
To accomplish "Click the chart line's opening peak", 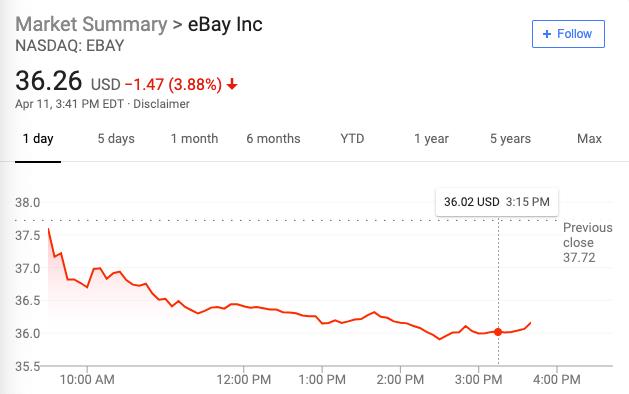I will (49, 229).
